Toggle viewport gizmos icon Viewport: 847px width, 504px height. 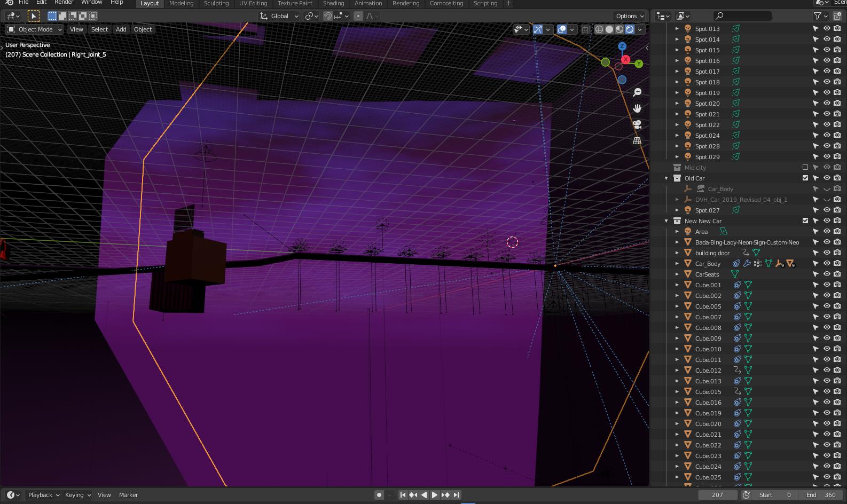coord(538,29)
